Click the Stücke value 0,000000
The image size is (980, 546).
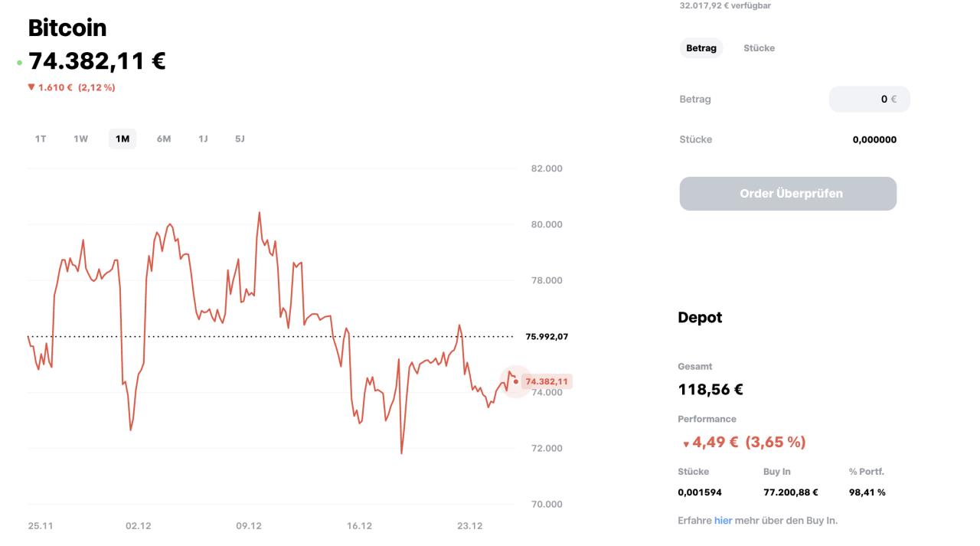point(874,139)
